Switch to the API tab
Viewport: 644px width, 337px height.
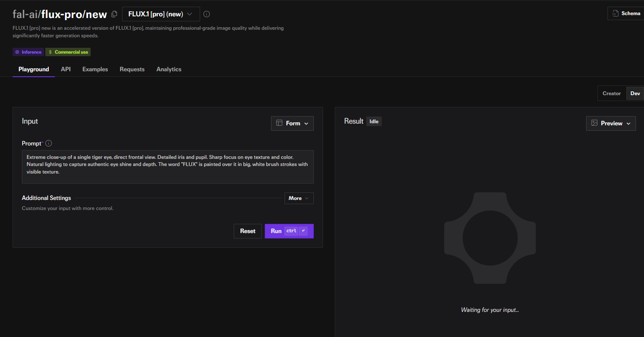tap(66, 70)
